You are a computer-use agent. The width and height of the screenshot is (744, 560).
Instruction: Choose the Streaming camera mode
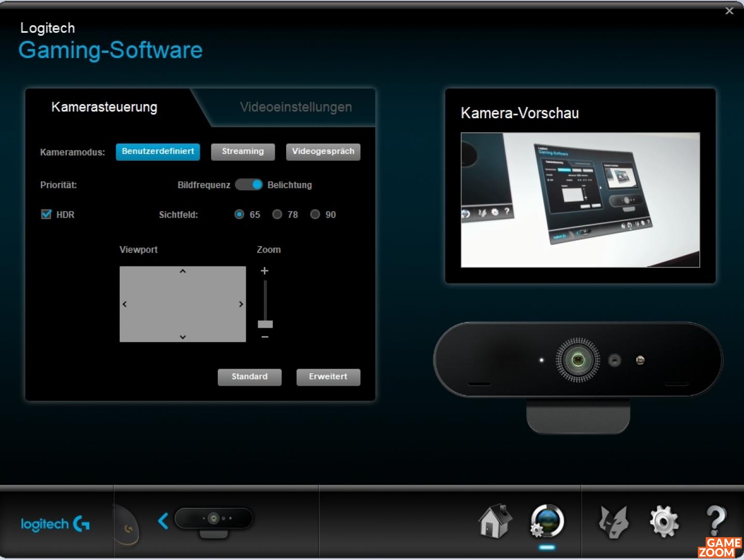pos(243,151)
